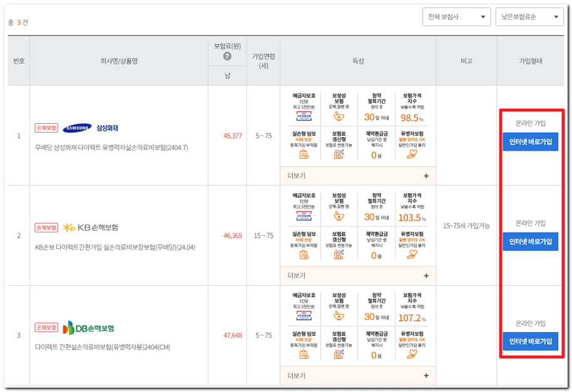Click 유병자보험 heart icon in DB손해보험 row
This screenshot has width=572, height=392.
pos(412,354)
